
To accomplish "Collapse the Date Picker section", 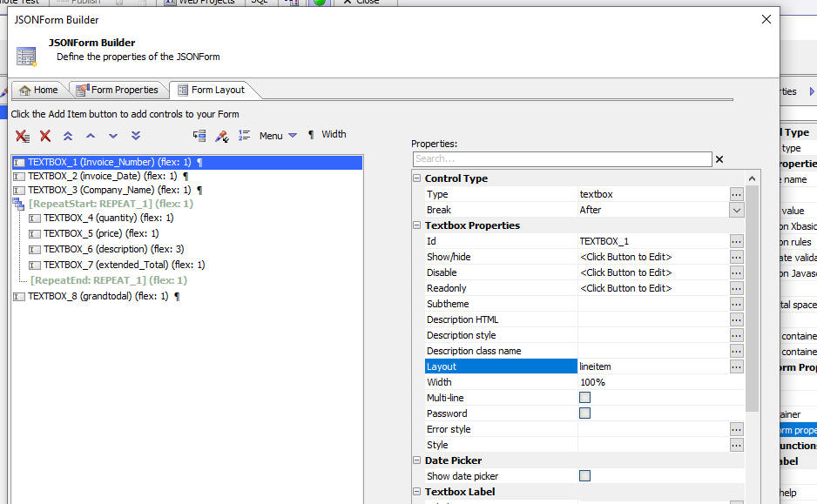I will point(417,460).
